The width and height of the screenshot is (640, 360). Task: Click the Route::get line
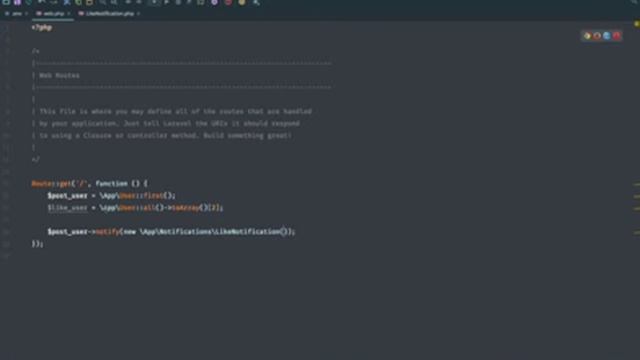tap(90, 184)
